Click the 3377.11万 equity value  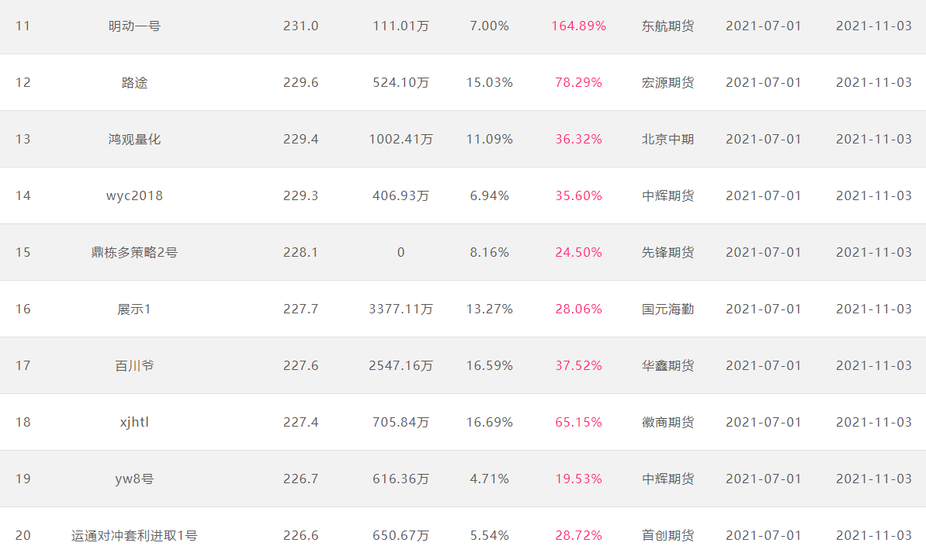tap(401, 309)
